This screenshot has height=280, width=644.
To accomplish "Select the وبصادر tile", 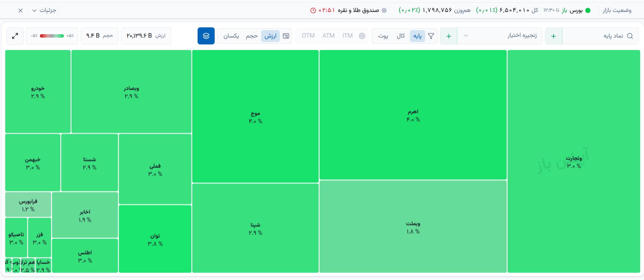I will [131, 92].
